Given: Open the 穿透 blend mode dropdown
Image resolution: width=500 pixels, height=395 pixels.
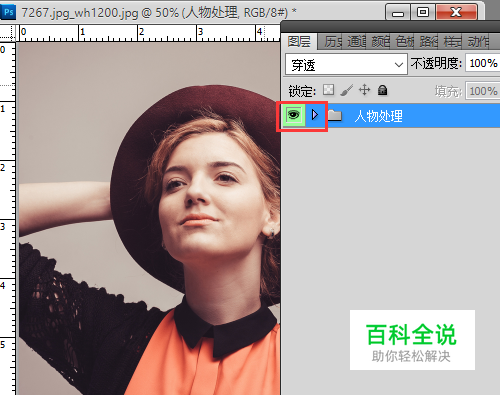Looking at the screenshot, I should point(346,64).
